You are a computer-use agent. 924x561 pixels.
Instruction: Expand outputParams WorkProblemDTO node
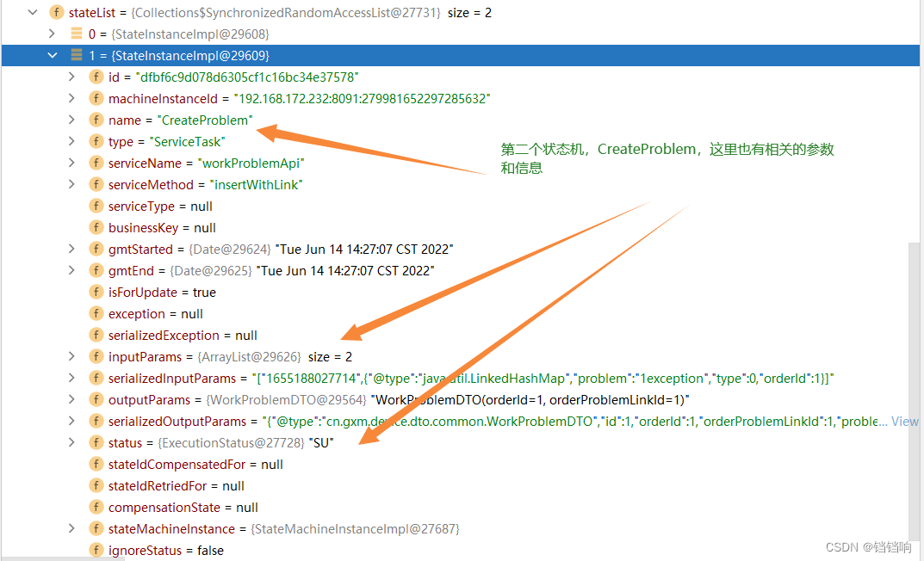pyautogui.click(x=71, y=399)
